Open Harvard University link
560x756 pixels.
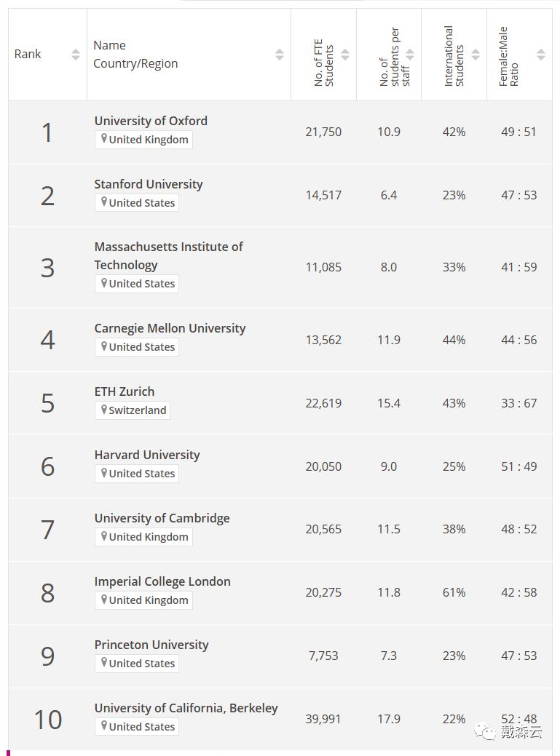147,455
